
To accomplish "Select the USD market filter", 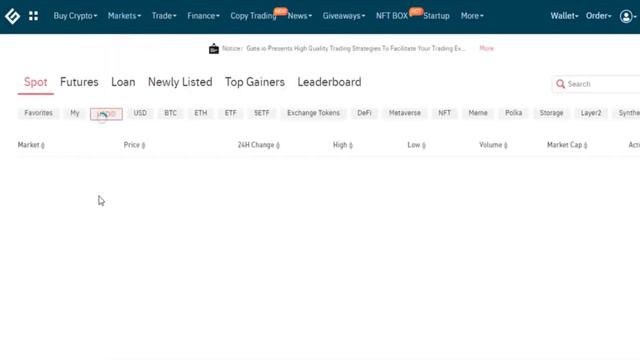I will tap(140, 113).
